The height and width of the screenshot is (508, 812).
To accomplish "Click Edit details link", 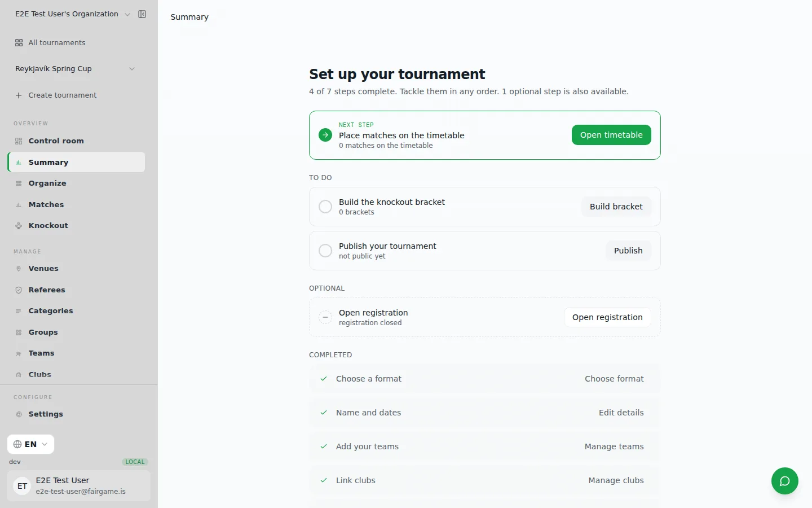I will (x=621, y=413).
